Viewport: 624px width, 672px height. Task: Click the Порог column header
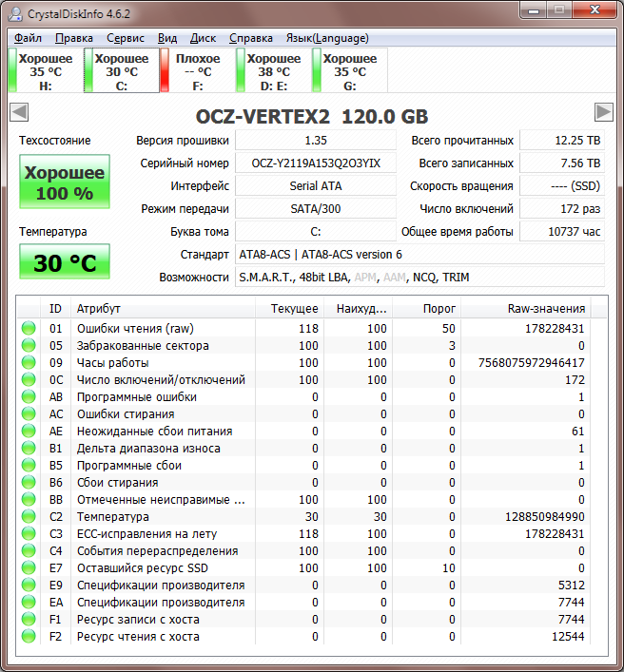[427, 309]
